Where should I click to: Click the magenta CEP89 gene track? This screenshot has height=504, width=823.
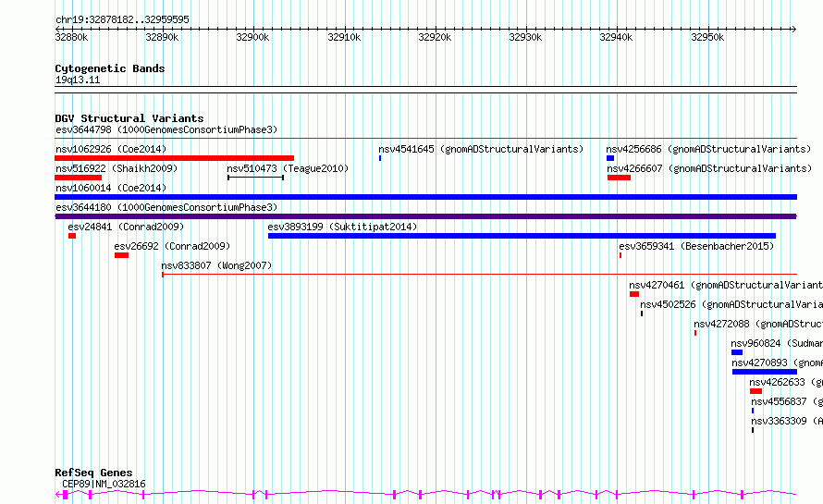pyautogui.click(x=425, y=494)
